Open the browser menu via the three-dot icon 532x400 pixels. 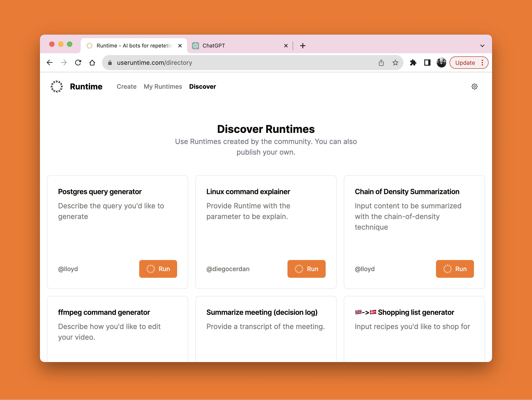pyautogui.click(x=482, y=63)
